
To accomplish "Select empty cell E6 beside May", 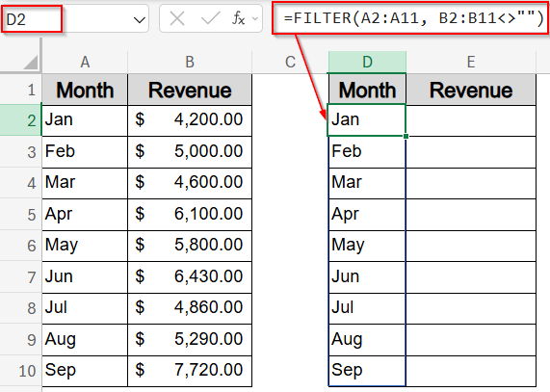I will click(471, 246).
